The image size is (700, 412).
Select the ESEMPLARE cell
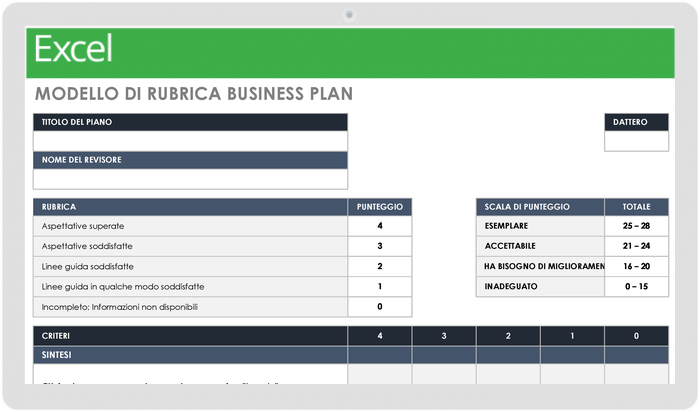pyautogui.click(x=540, y=226)
